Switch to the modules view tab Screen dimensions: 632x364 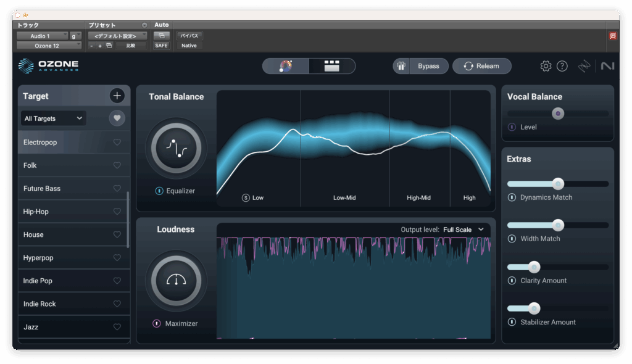(332, 66)
